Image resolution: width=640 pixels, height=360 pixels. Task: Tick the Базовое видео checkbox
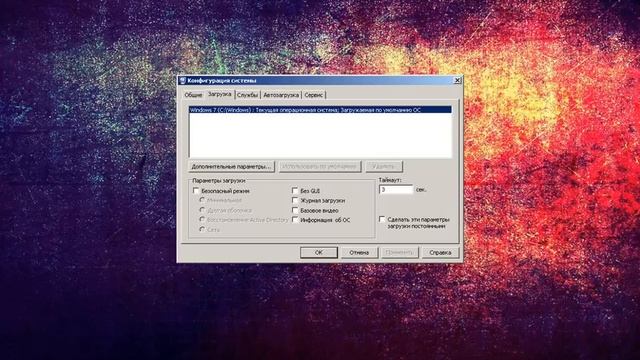click(295, 210)
